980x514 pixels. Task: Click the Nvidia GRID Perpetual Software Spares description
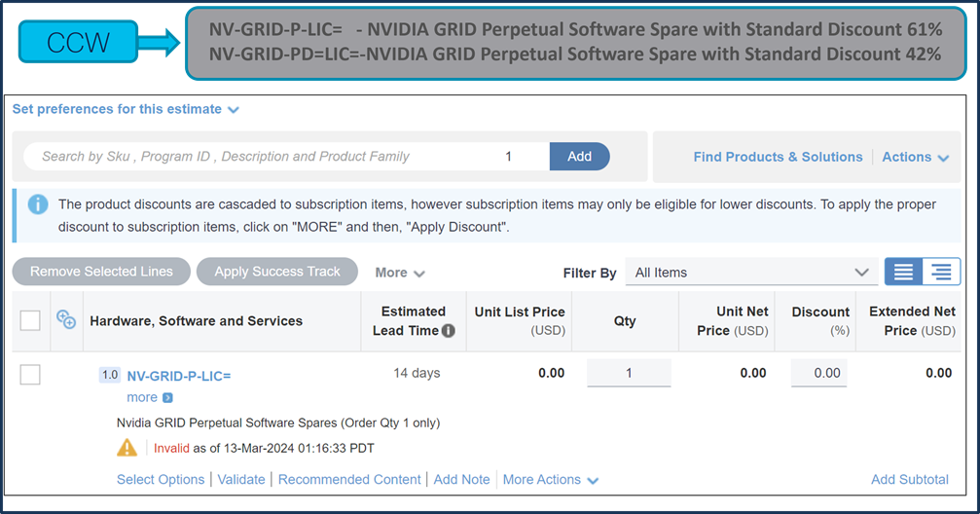pyautogui.click(x=278, y=422)
